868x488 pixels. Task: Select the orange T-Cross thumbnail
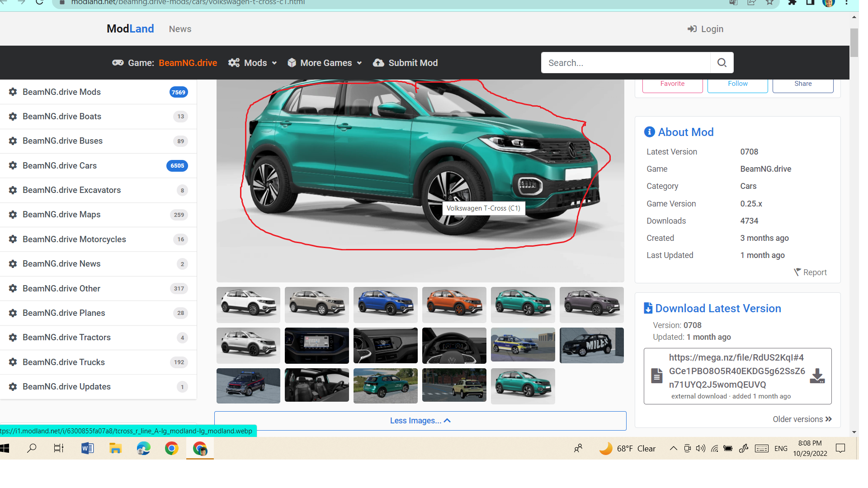coord(454,305)
